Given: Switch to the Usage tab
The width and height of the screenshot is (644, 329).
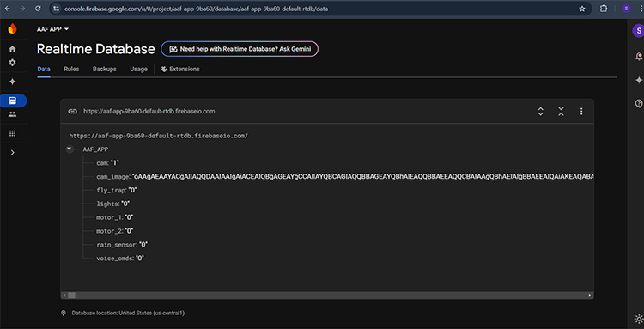Looking at the screenshot, I should [138, 69].
